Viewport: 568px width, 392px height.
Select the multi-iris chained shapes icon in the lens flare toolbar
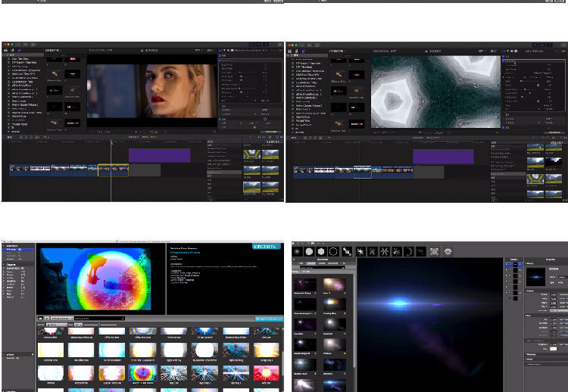coord(347,251)
